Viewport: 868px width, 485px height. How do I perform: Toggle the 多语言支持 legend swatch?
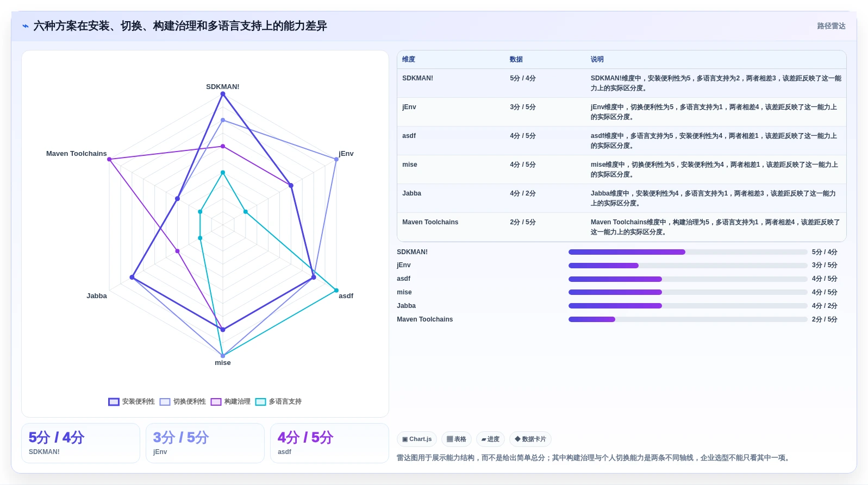tap(260, 402)
